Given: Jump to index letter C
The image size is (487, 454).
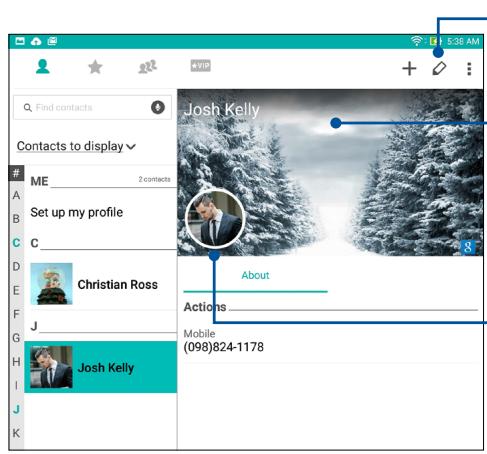Looking at the screenshot, I should 16,243.
